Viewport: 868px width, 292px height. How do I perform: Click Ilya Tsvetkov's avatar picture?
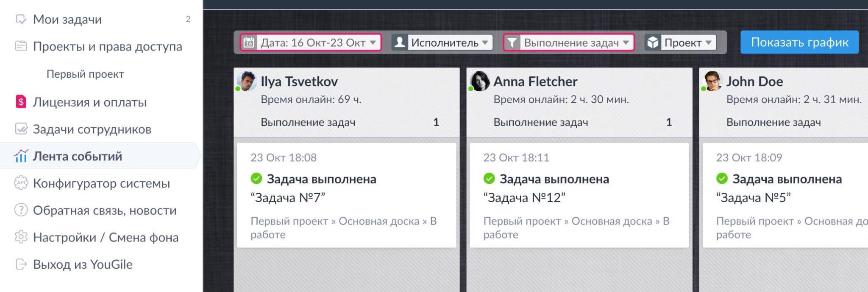pos(247,81)
